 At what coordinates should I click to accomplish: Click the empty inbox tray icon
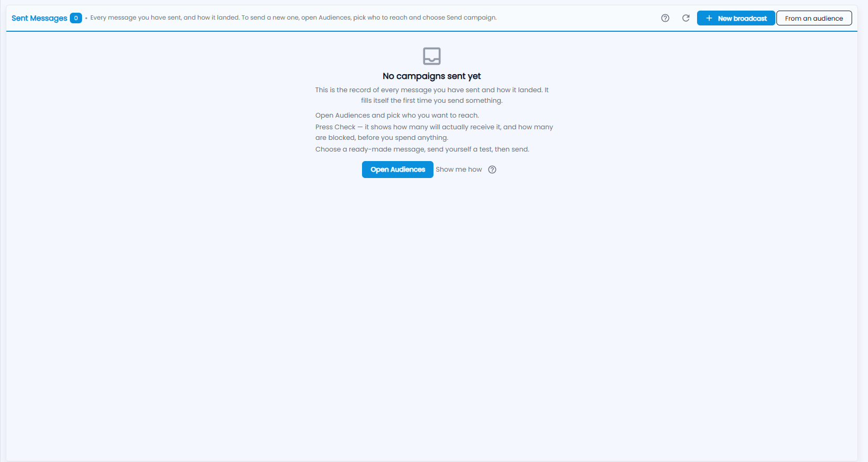(432, 56)
